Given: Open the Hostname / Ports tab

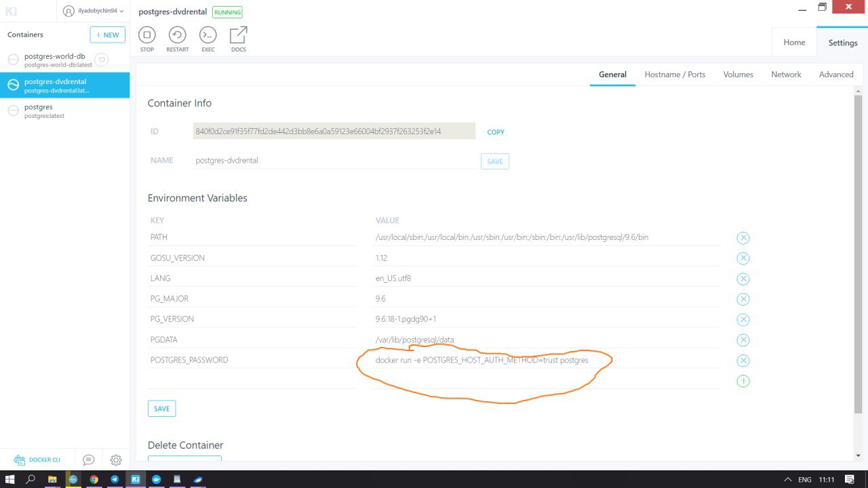Looking at the screenshot, I should pyautogui.click(x=675, y=75).
